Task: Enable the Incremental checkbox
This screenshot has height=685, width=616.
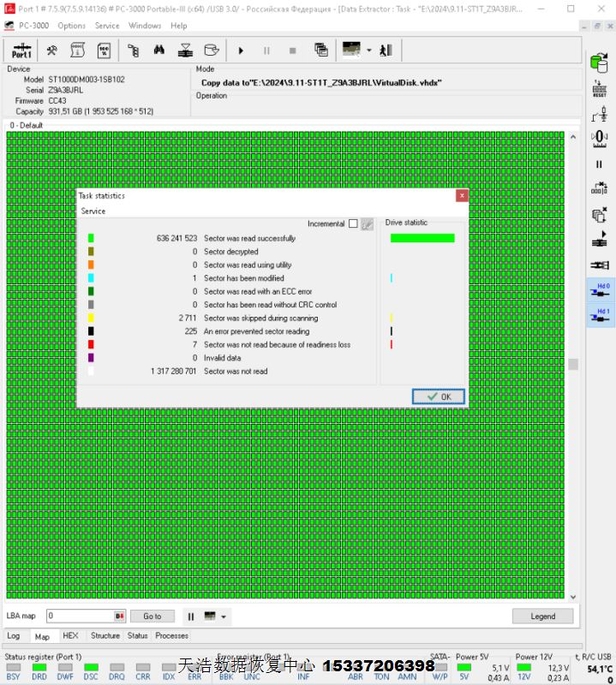Action: coord(353,224)
